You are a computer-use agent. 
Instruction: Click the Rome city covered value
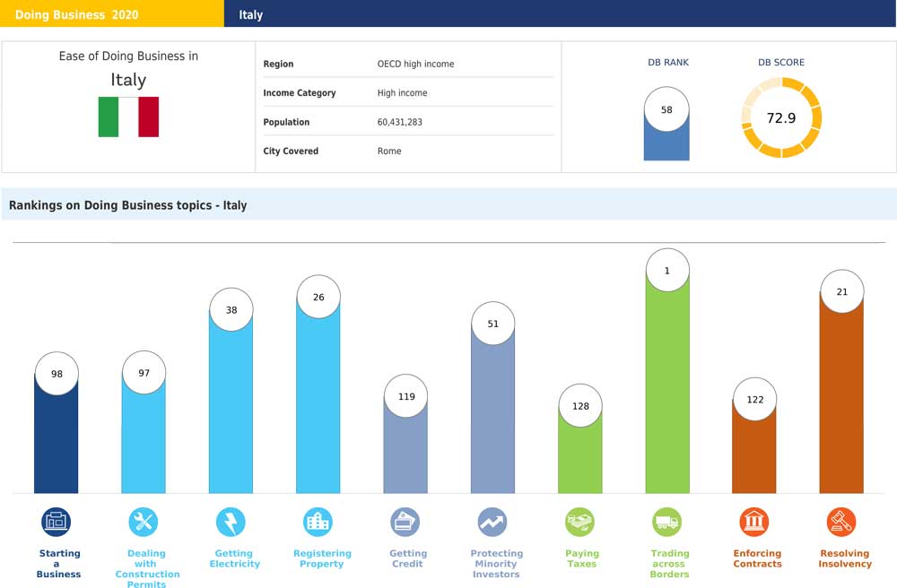(389, 151)
